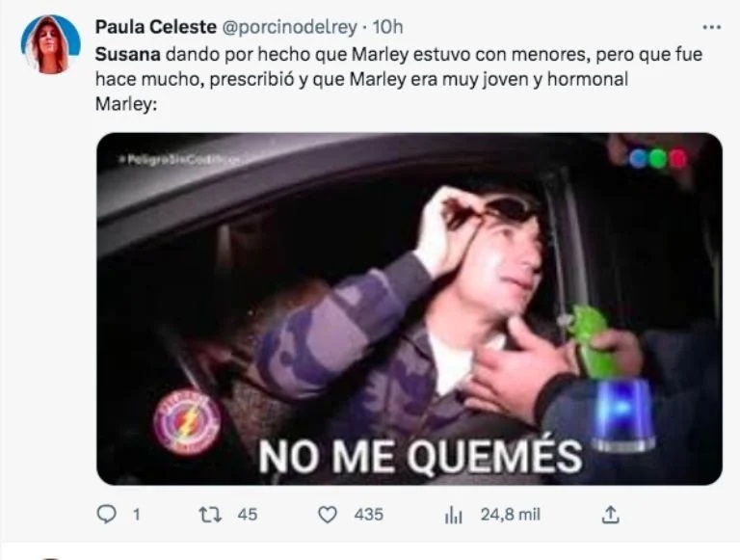Click the reply count 1
The width and height of the screenshot is (740, 560).
(x=137, y=514)
